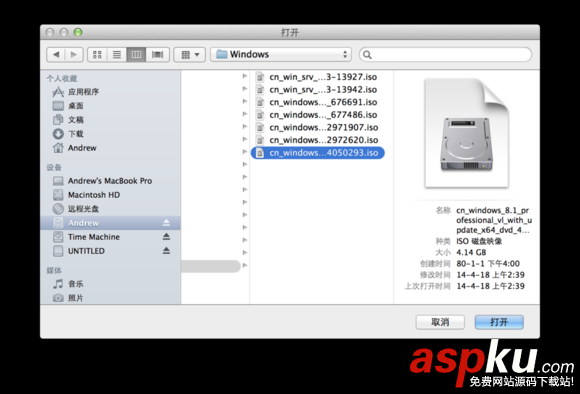This screenshot has width=580, height=394.
Task: Eject the UNTITLED volume
Action: [x=166, y=251]
